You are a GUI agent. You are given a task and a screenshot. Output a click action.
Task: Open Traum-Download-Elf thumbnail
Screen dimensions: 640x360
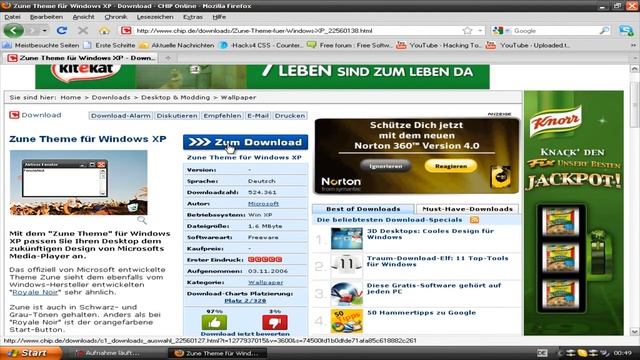click(x=346, y=266)
